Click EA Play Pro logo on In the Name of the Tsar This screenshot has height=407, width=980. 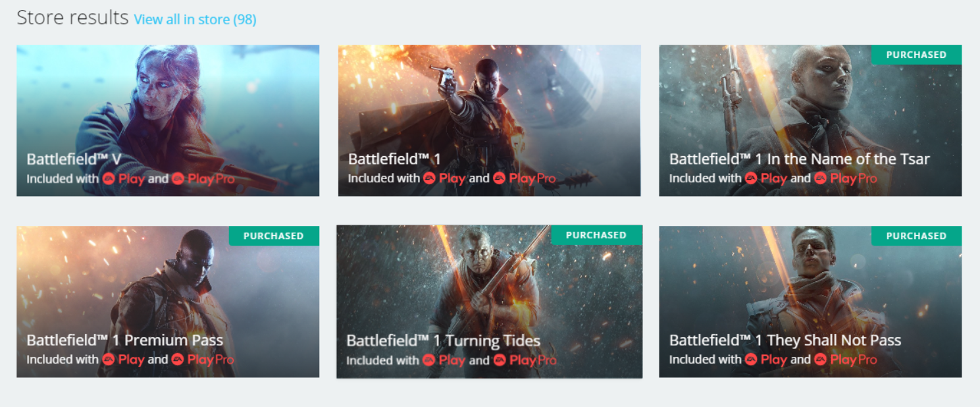(845, 178)
